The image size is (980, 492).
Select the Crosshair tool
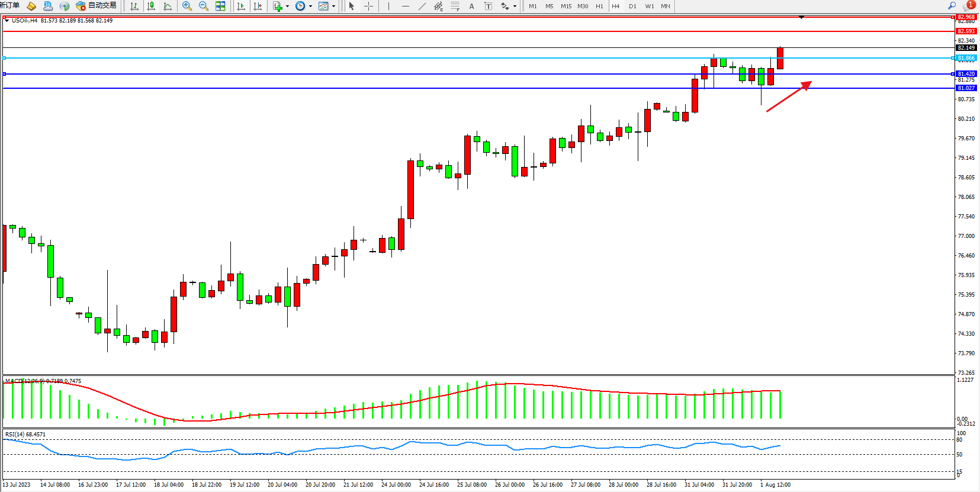(x=368, y=6)
